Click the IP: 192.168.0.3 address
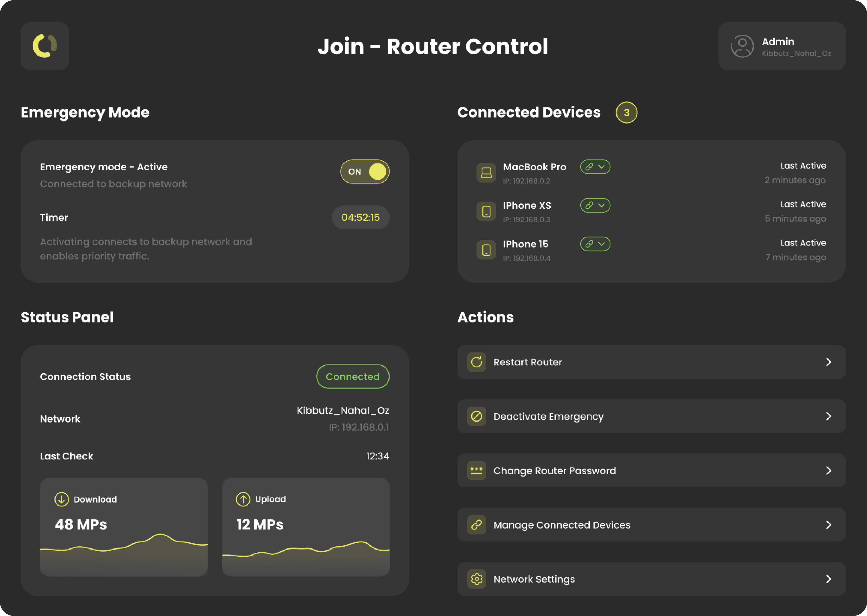 (527, 220)
